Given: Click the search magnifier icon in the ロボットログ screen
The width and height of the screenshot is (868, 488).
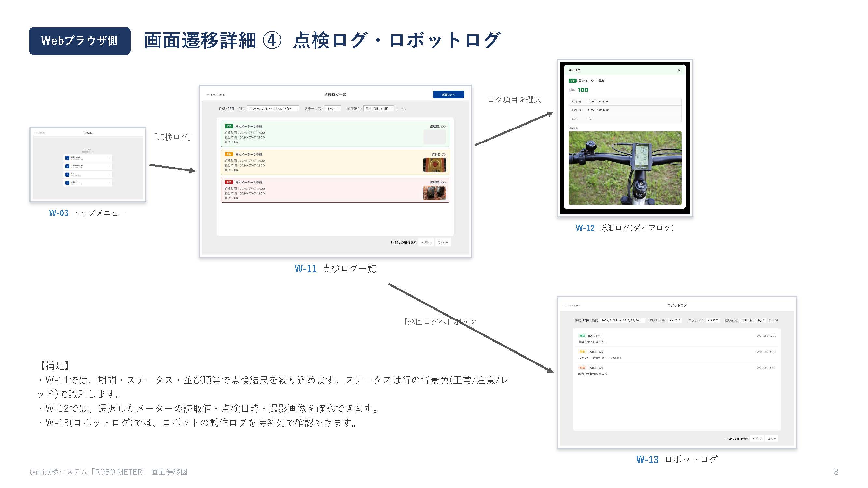Looking at the screenshot, I should tap(770, 320).
